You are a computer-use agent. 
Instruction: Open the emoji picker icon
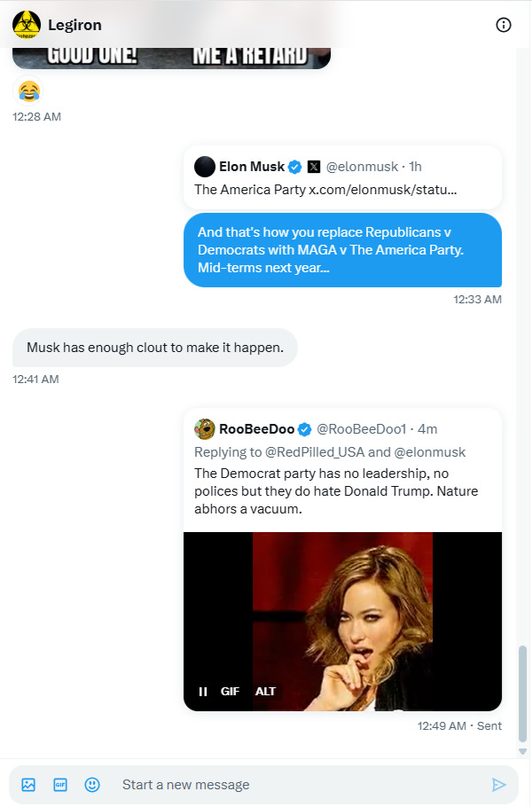[92, 785]
